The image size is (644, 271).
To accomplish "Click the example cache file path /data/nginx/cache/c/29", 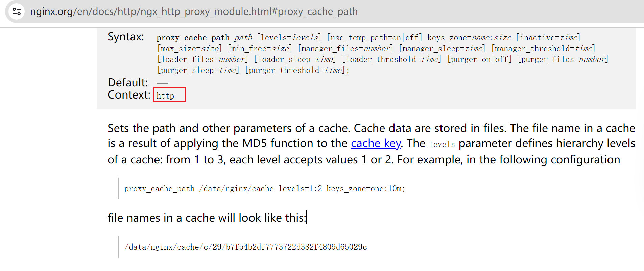I will click(x=245, y=247).
